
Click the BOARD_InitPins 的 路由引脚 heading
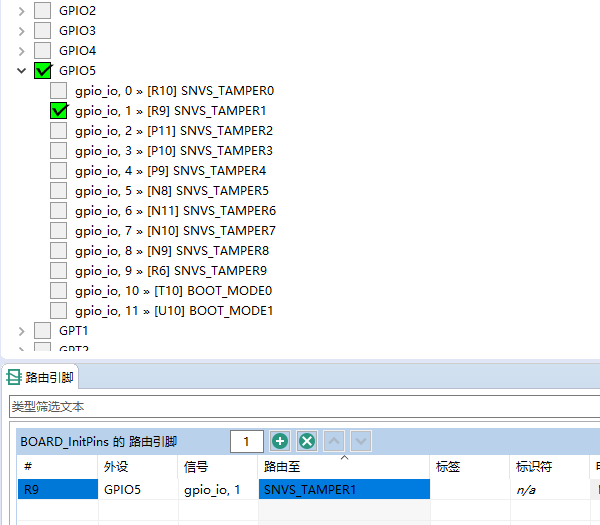(98, 442)
